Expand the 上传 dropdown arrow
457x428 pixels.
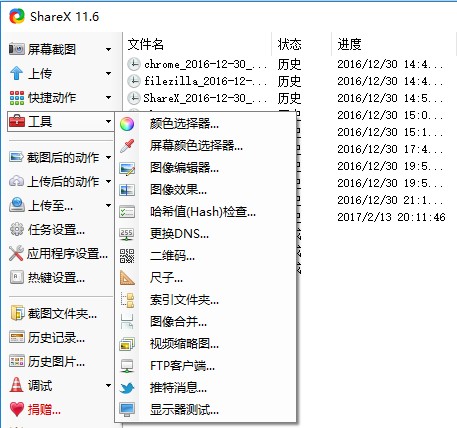click(x=108, y=73)
